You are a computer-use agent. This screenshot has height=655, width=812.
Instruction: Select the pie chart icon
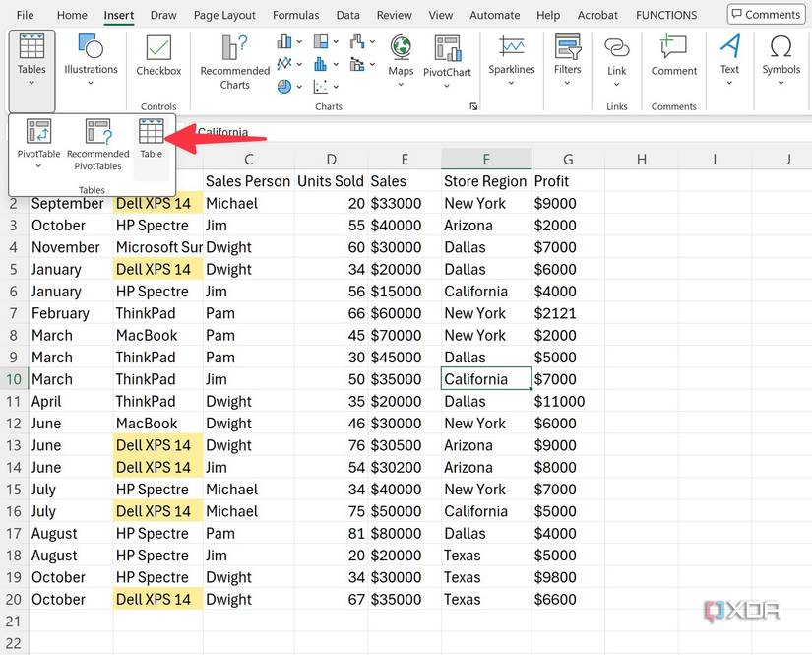(x=284, y=87)
